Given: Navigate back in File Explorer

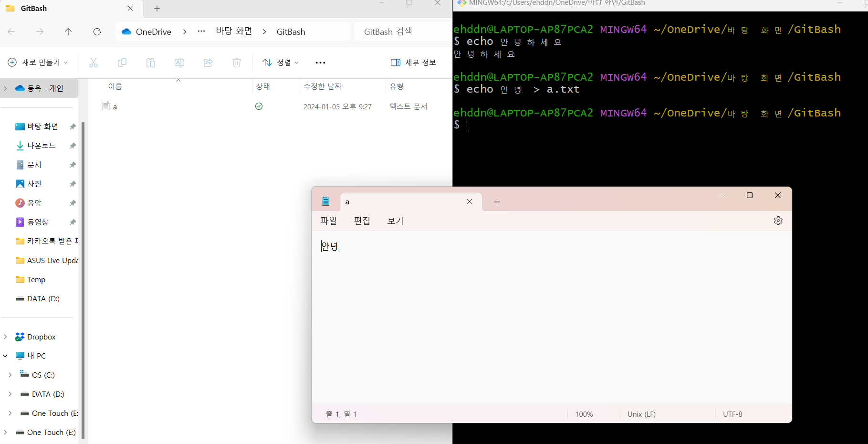Looking at the screenshot, I should [11, 32].
